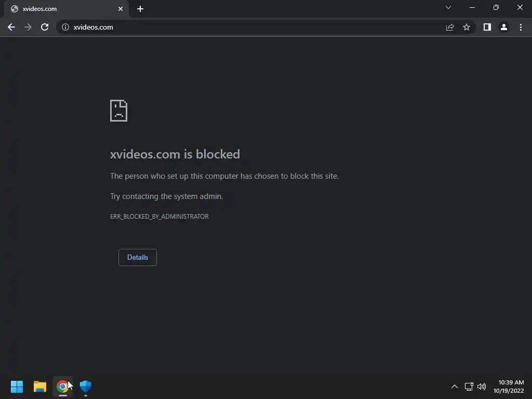The width and height of the screenshot is (532, 399).
Task: Click the 'xvideos.com is blocked' heading
Action: tap(175, 154)
